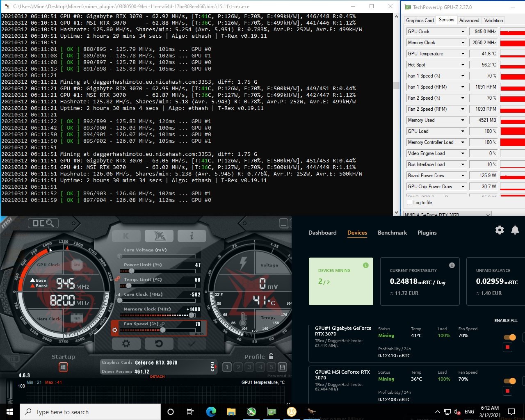This screenshot has width=525, height=420.
Task: Open File Explorer from the taskbar
Action: [x=231, y=412]
